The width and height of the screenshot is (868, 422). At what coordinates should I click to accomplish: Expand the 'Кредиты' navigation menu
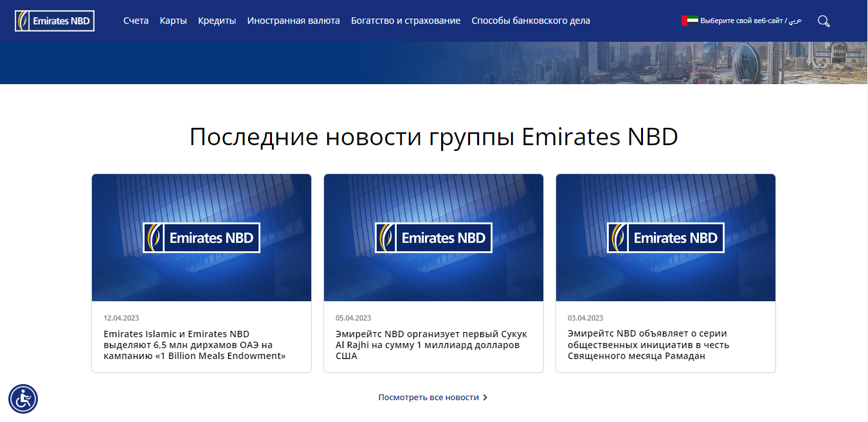217,21
